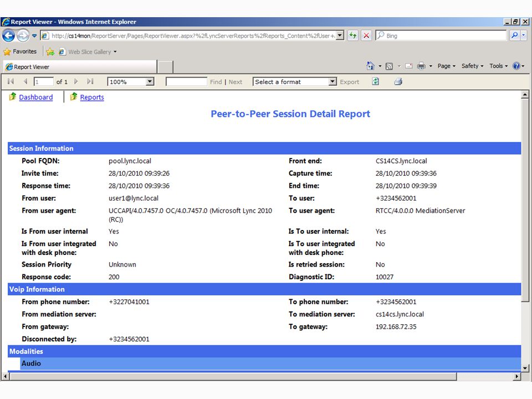Viewport: 532px width, 399px height.
Task: Click the Audio modality header row
Action: point(270,364)
